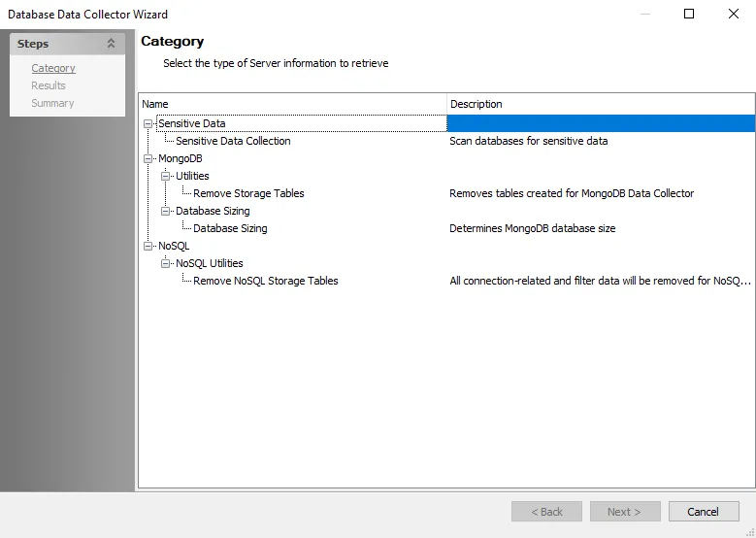Click the Steps panel header
756x538 pixels.
[x=68, y=44]
